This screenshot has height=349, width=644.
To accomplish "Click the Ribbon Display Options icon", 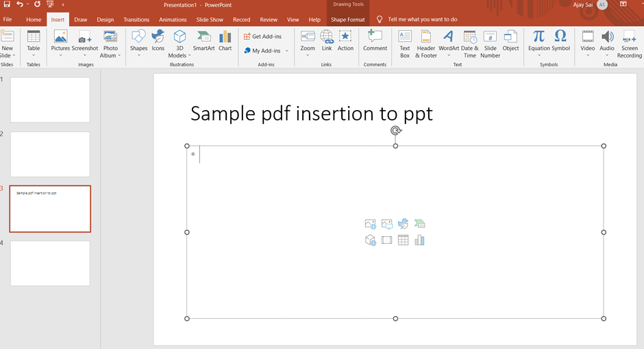I will 623,4.
